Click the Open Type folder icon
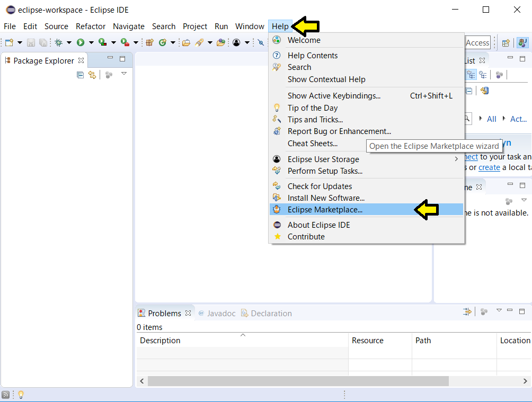This screenshot has height=402, width=532. [x=186, y=42]
